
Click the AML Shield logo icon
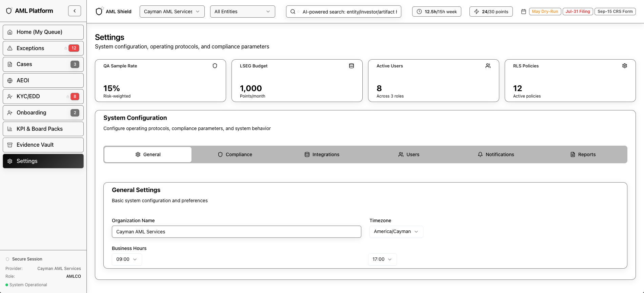pyautogui.click(x=99, y=12)
